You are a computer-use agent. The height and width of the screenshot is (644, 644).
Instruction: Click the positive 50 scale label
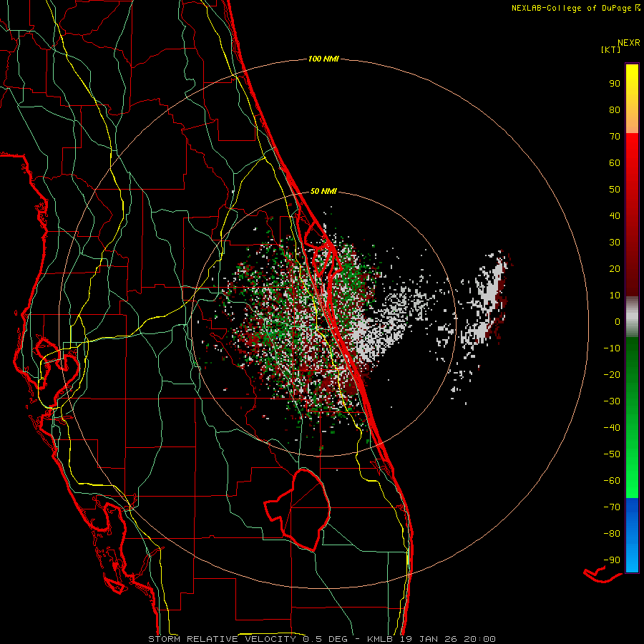615,190
